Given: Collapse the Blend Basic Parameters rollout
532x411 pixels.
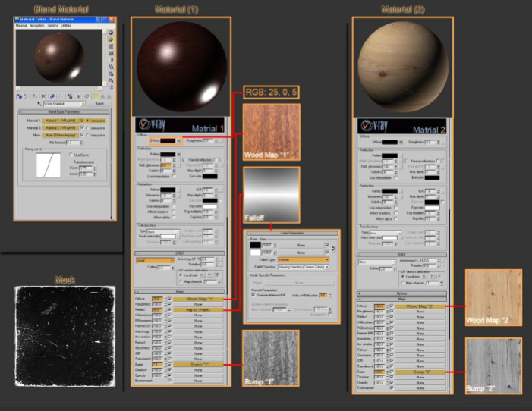Looking at the screenshot, I should pos(64,111).
